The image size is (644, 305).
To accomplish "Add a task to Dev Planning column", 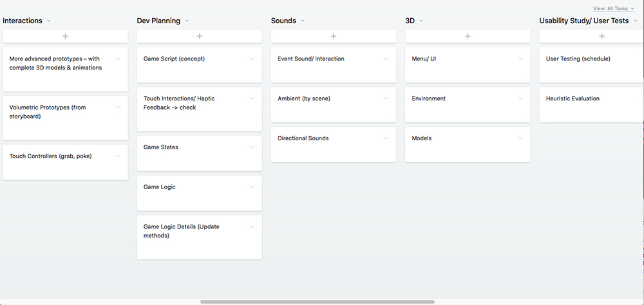I will point(199,36).
